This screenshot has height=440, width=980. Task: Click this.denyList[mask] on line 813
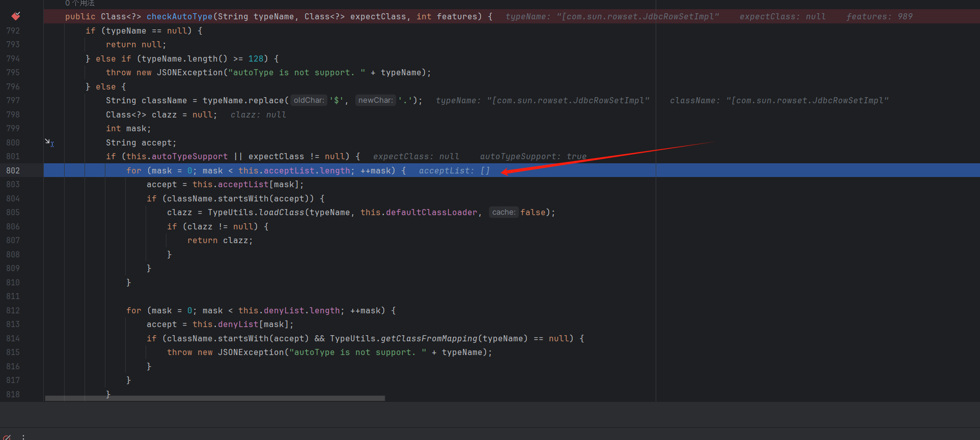[x=241, y=324]
